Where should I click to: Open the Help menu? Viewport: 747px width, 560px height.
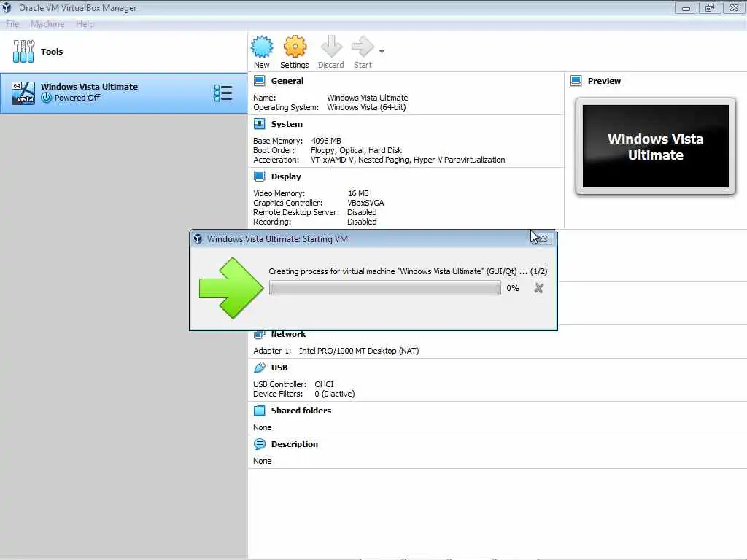tap(85, 24)
